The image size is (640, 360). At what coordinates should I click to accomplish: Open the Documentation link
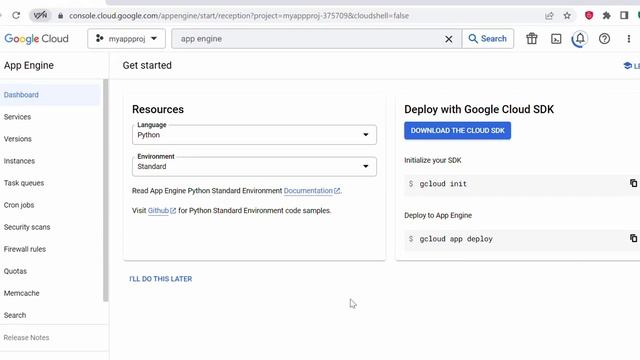(309, 191)
